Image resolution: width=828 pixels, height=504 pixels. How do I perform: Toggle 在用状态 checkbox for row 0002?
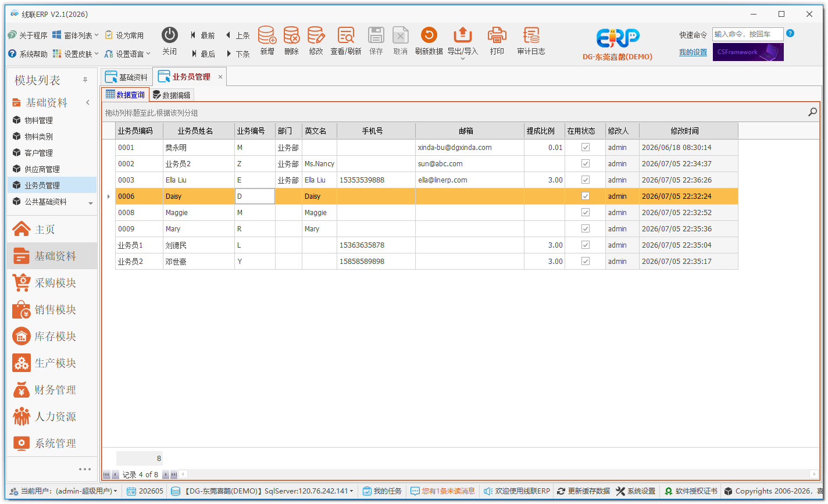pyautogui.click(x=586, y=164)
